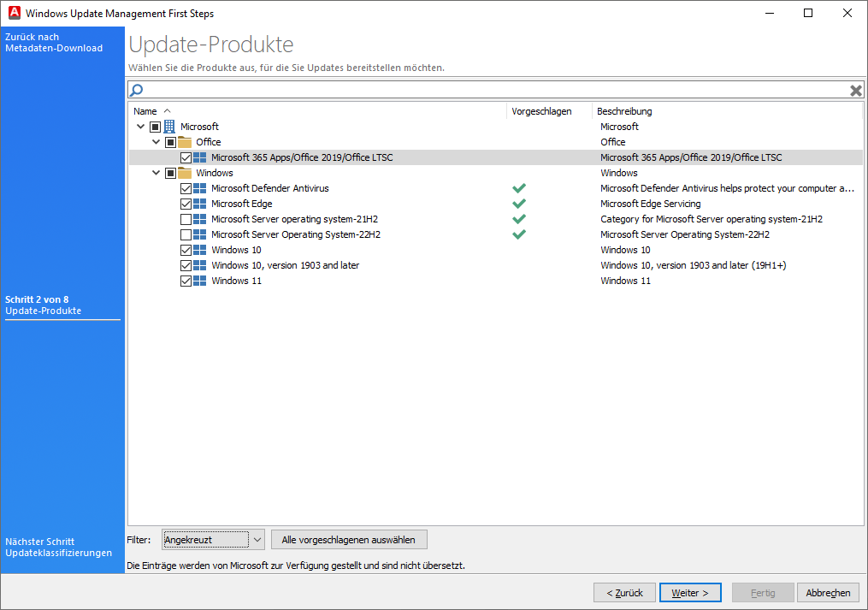Clear the search field with X icon

click(x=855, y=91)
